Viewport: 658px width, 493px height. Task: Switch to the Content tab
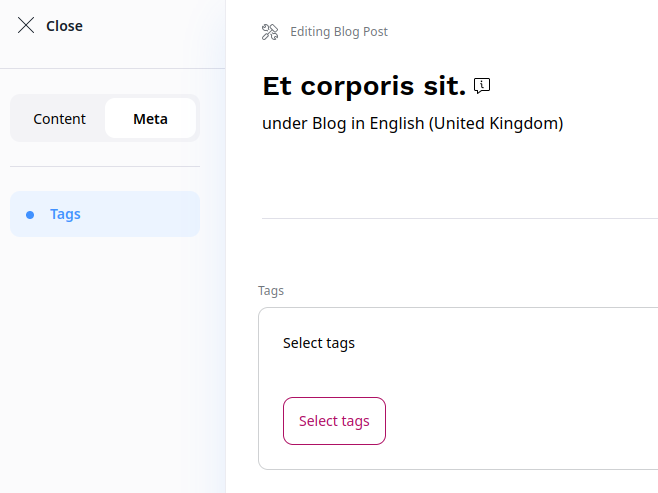tap(59, 118)
